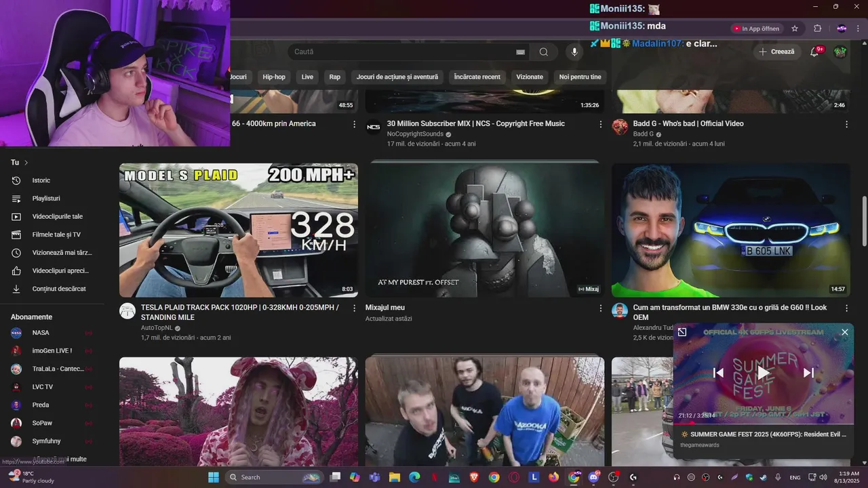
Task: Click the taskbar Search box
Action: 274,477
